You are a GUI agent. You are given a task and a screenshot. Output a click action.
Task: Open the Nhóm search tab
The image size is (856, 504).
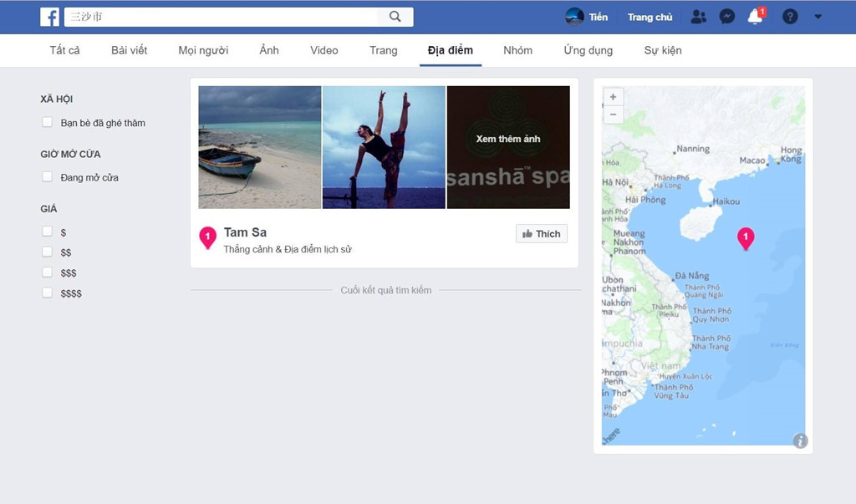click(x=517, y=50)
